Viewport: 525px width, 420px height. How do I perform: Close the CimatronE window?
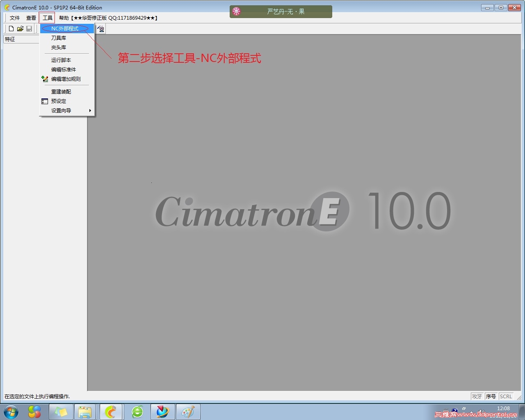pyautogui.click(x=514, y=7)
